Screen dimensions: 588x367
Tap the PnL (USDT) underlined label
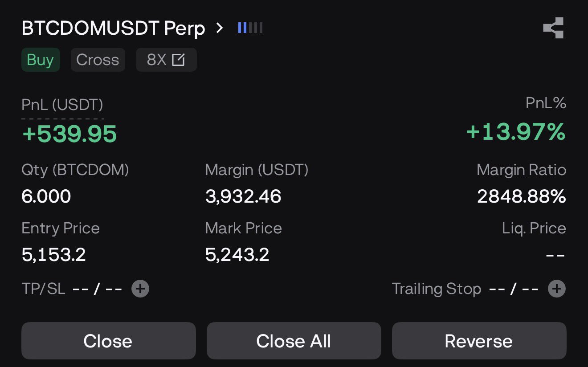tap(62, 105)
